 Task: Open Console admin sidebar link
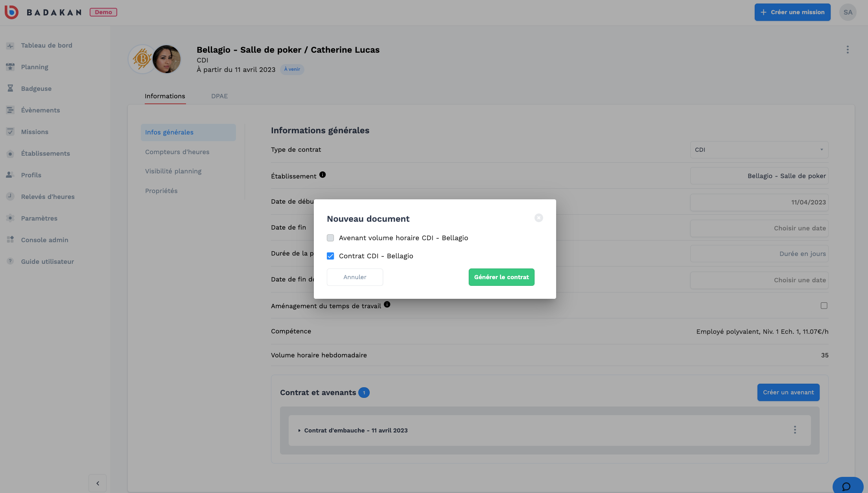[45, 240]
